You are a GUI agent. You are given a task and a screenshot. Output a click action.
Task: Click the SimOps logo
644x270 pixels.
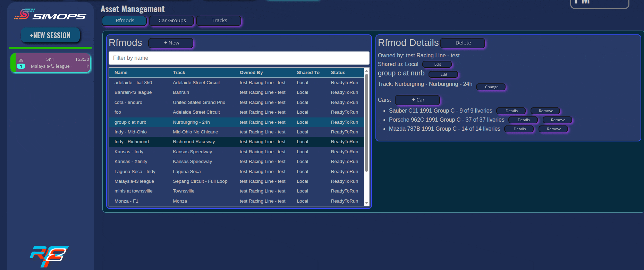point(50,15)
